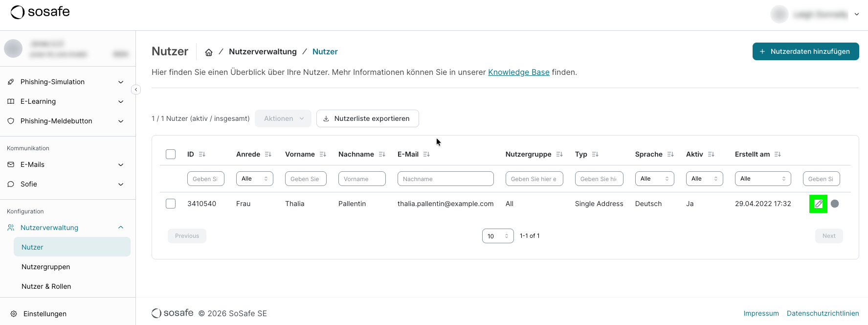Viewport: 868px width, 325px height.
Task: Click the edit pencil icon for Thalia
Action: pos(818,204)
